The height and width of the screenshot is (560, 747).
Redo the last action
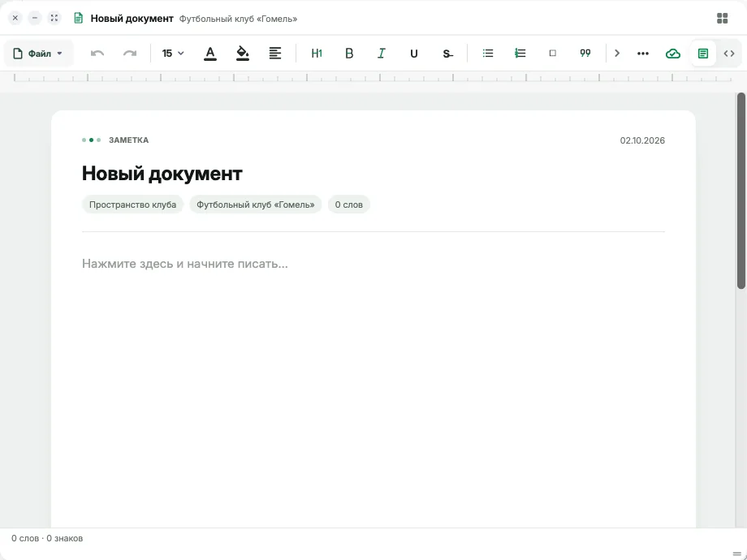130,54
